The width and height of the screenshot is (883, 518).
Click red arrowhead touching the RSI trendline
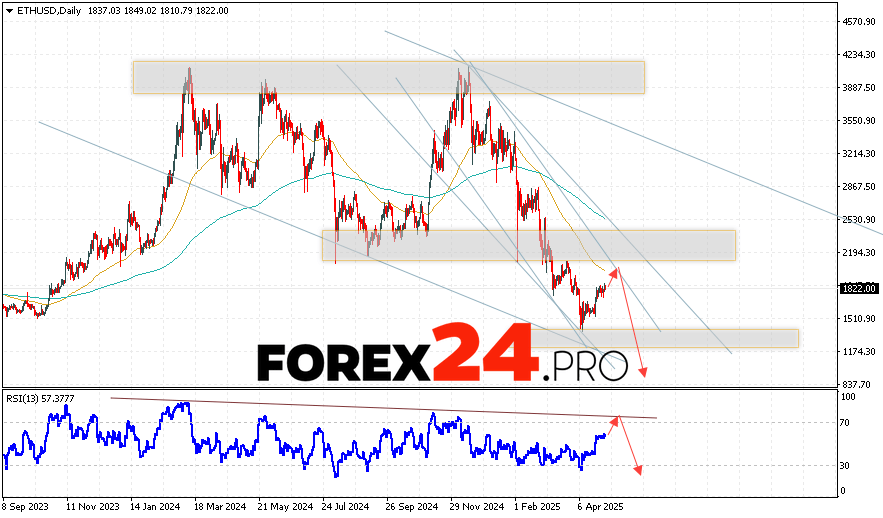click(x=618, y=419)
